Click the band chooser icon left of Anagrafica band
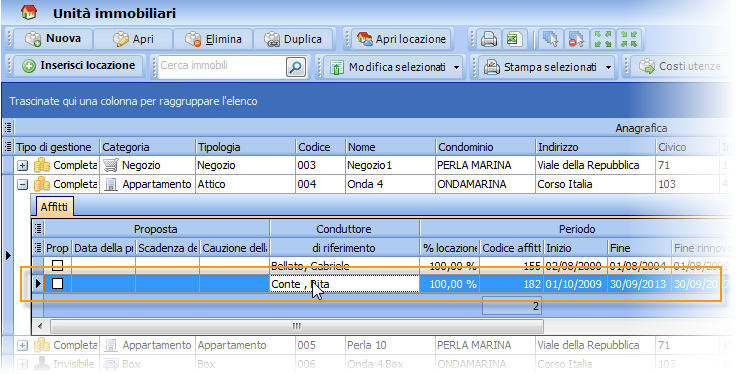736x374 pixels. (x=8, y=128)
